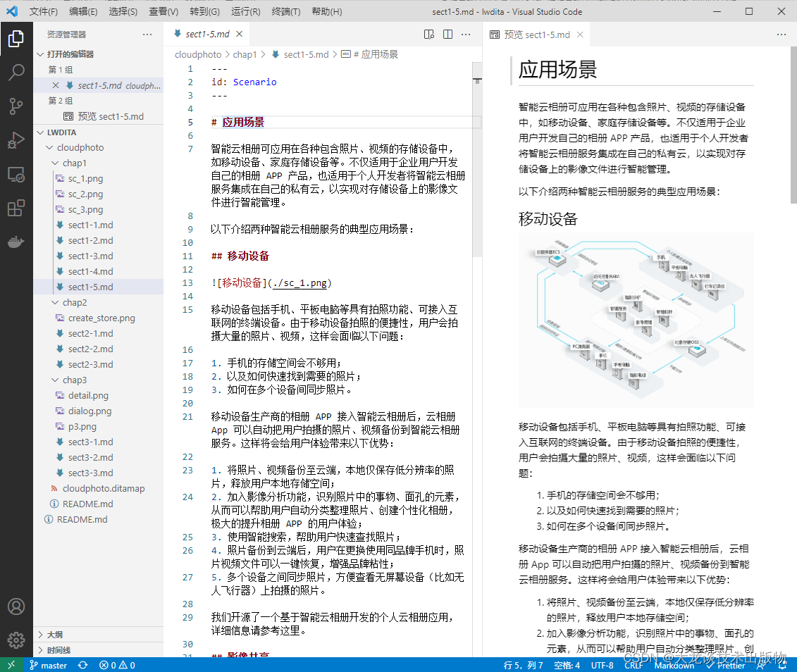Viewport: 797px width, 672px height.
Task: Click the preview pane vertical scrollbar
Action: pos(793,125)
